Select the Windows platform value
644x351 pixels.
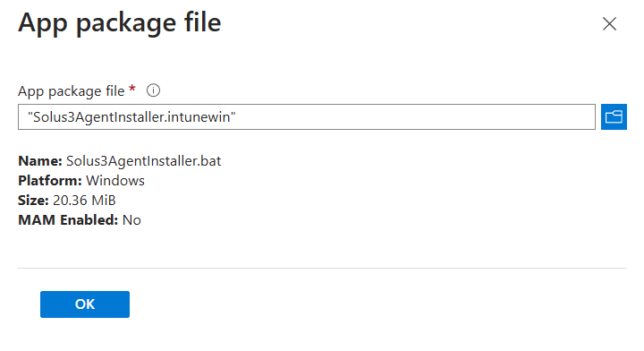[115, 181]
